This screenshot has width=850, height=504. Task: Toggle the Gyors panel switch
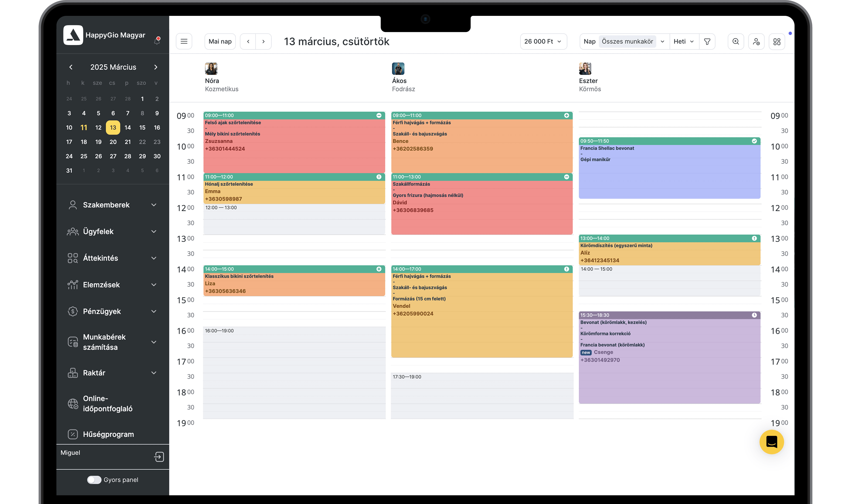click(x=94, y=480)
